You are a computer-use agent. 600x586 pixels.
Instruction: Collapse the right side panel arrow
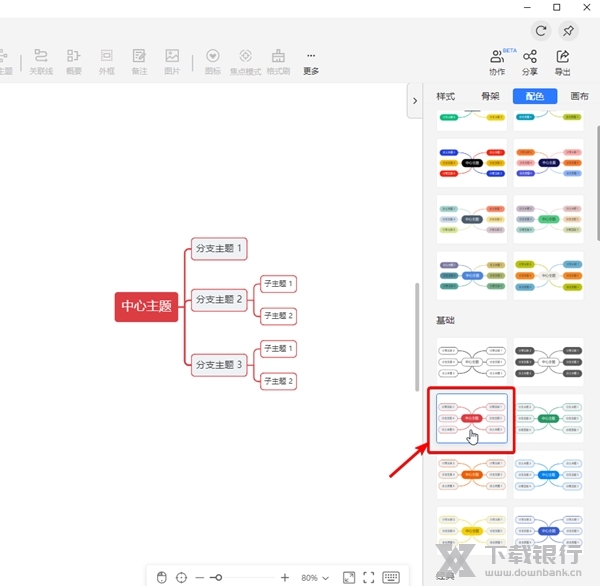click(414, 99)
